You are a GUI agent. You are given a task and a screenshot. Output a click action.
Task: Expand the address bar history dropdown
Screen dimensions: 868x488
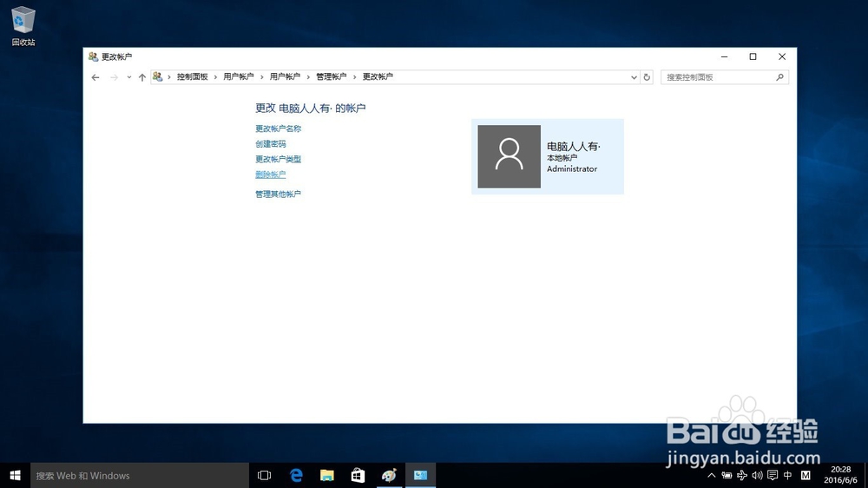pos(634,77)
